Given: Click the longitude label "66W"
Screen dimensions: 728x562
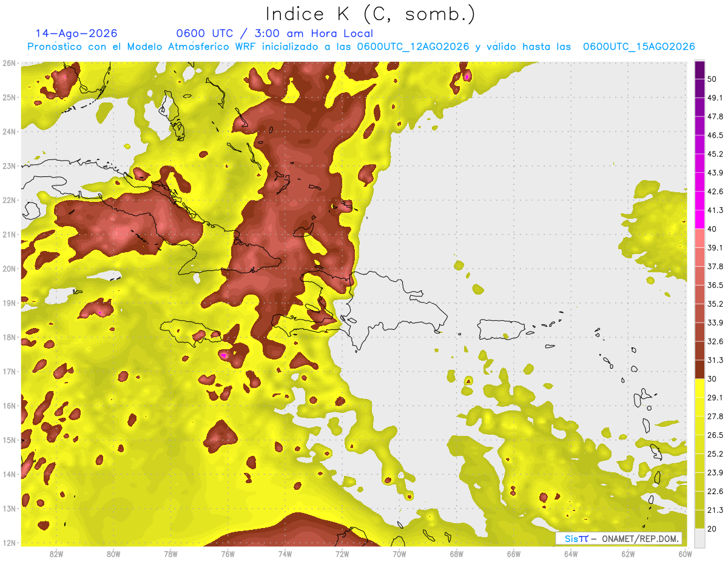Looking at the screenshot, I should [514, 554].
